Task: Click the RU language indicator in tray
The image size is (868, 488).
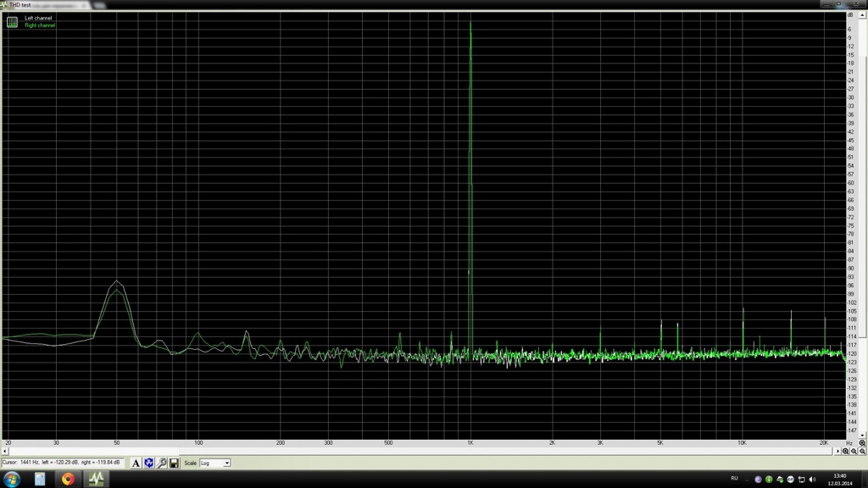Action: (734, 479)
